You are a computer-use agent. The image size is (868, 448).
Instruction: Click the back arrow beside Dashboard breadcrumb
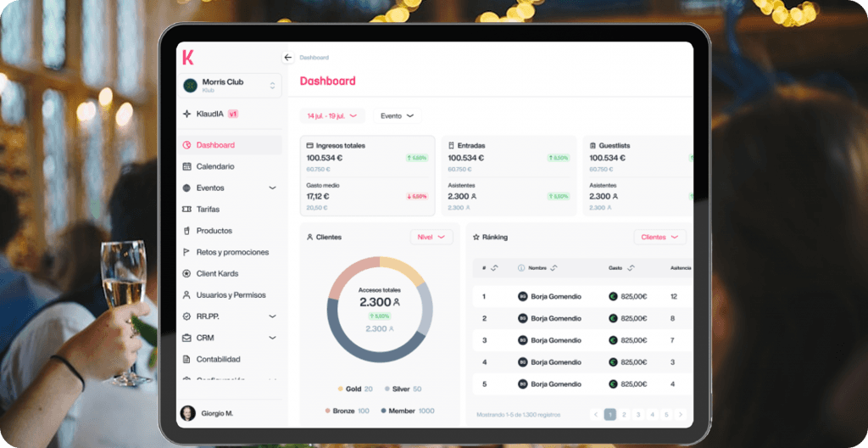click(x=288, y=57)
